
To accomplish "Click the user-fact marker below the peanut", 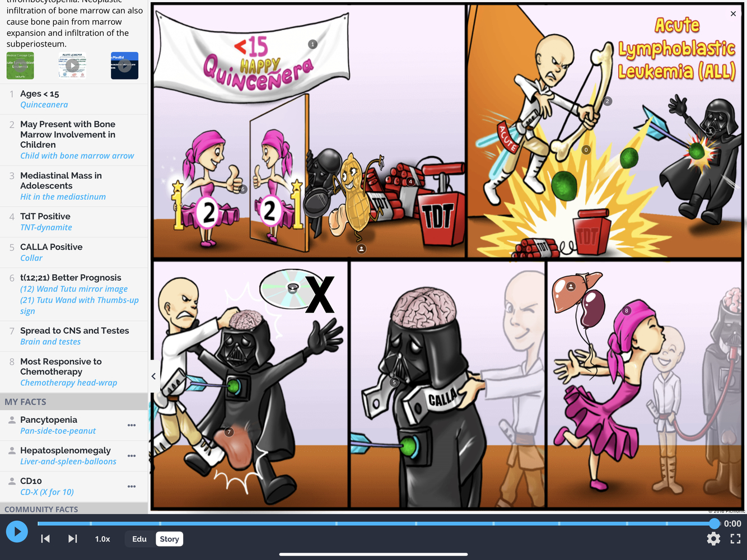I will pyautogui.click(x=361, y=249).
